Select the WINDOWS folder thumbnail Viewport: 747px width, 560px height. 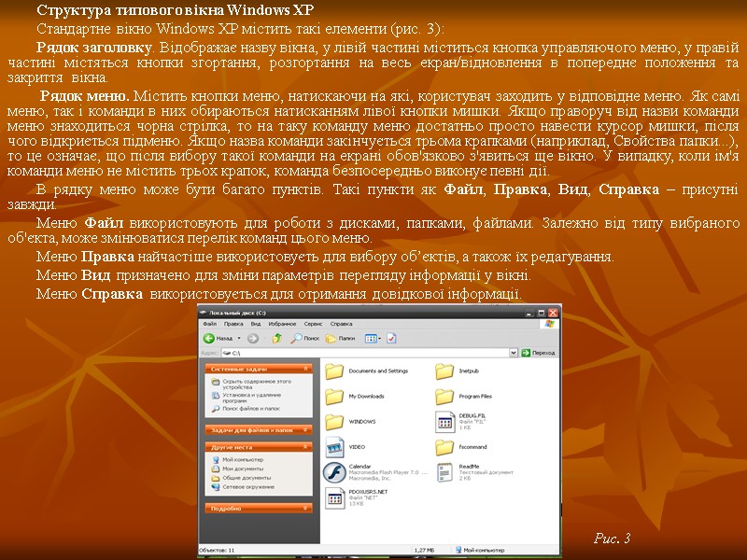click(335, 421)
